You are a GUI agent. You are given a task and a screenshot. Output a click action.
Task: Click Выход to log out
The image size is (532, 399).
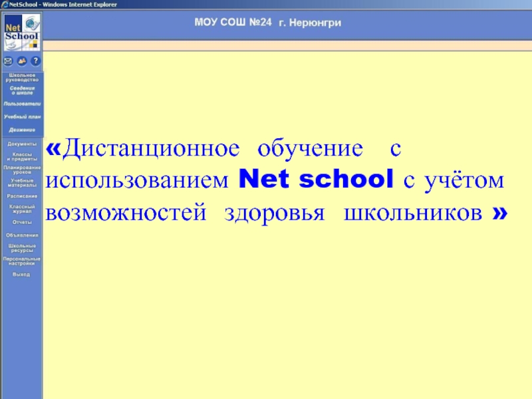[21, 274]
